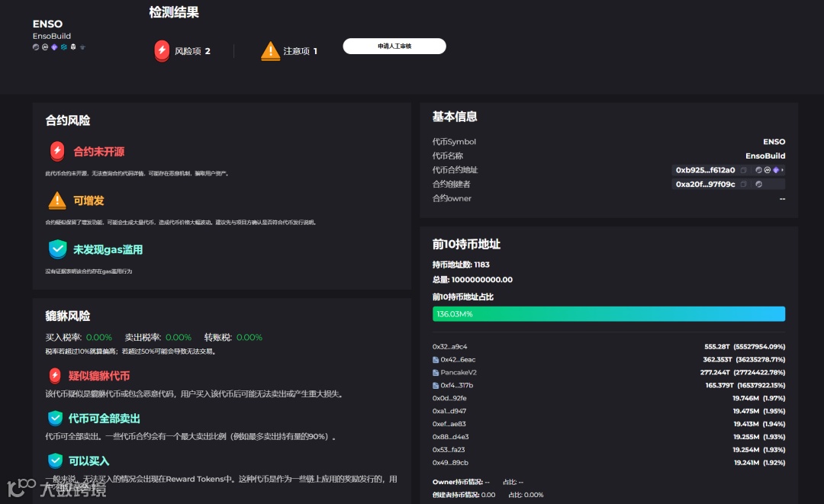Viewport: 824px width, 504px height.
Task: Click the red 风险项 lightning icon
Action: (x=162, y=51)
